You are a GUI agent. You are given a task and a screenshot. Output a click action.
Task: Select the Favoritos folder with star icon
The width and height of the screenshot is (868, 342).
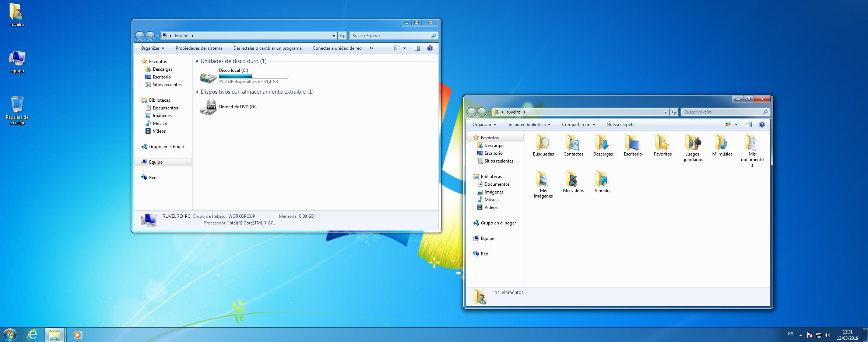point(663,145)
